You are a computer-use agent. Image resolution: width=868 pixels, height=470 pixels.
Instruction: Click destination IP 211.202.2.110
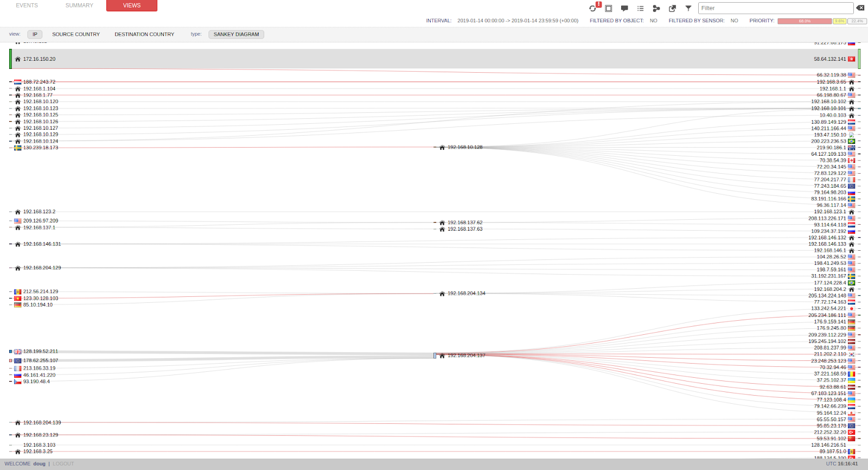830,354
